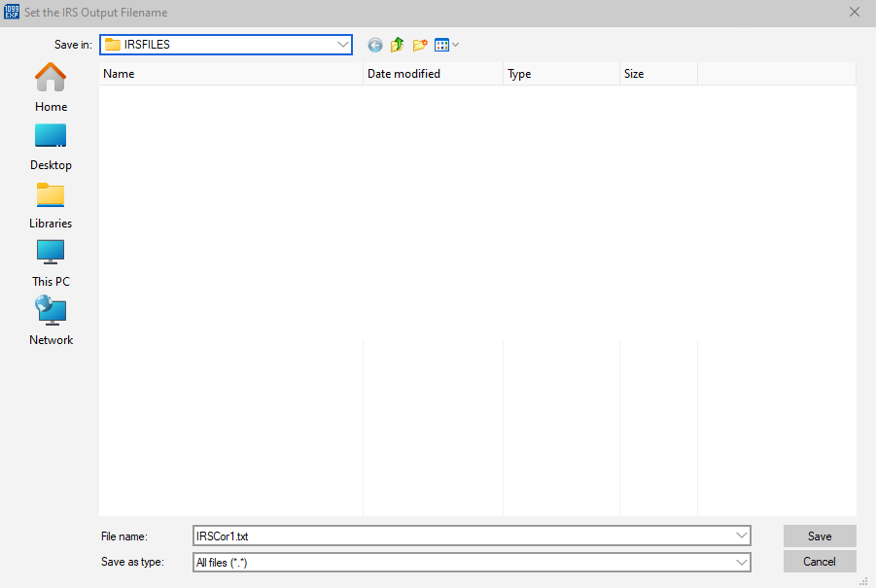Image resolution: width=876 pixels, height=588 pixels.
Task: Go up one folder level
Action: (x=397, y=45)
